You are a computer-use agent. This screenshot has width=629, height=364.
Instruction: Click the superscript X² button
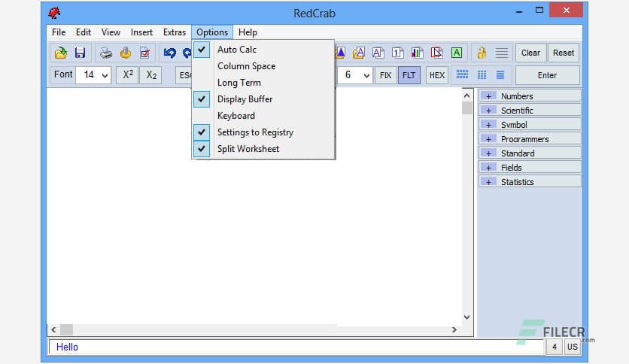point(128,75)
